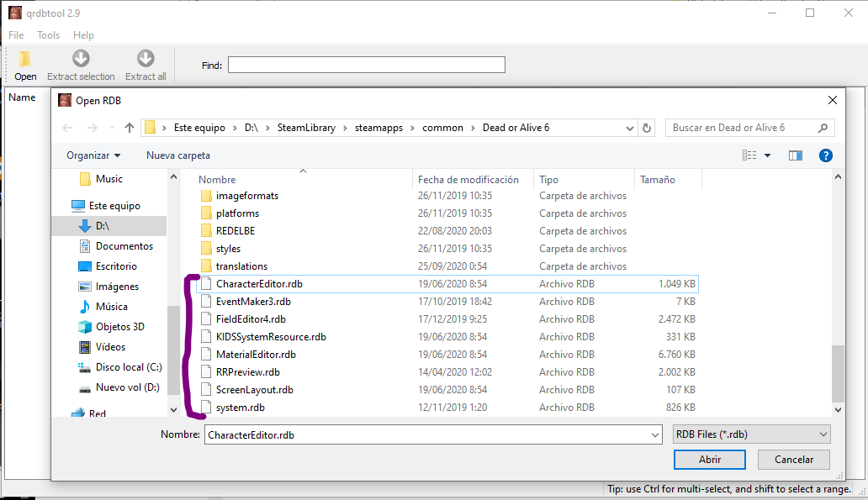Select the platforms folder
This screenshot has width=868, height=500.
click(x=237, y=213)
